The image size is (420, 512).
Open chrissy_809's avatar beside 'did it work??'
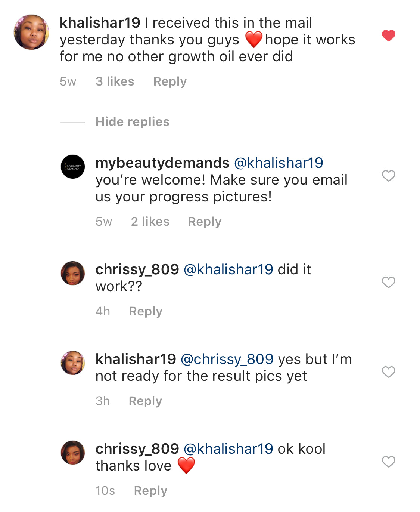[73, 273]
